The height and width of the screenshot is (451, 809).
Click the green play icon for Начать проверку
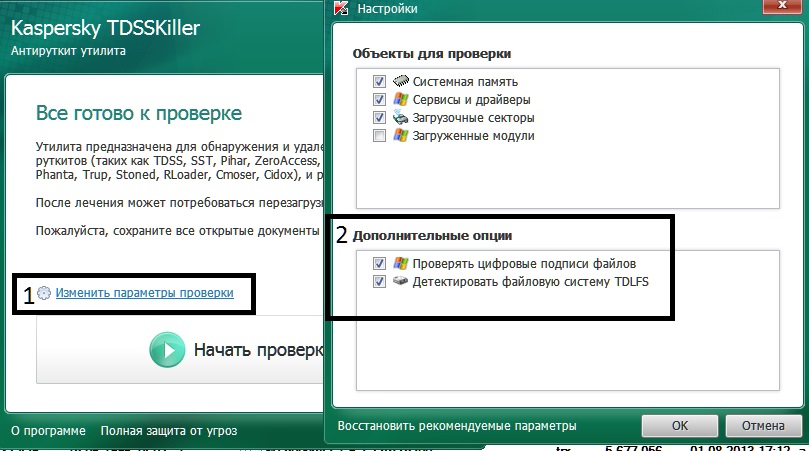(x=167, y=350)
